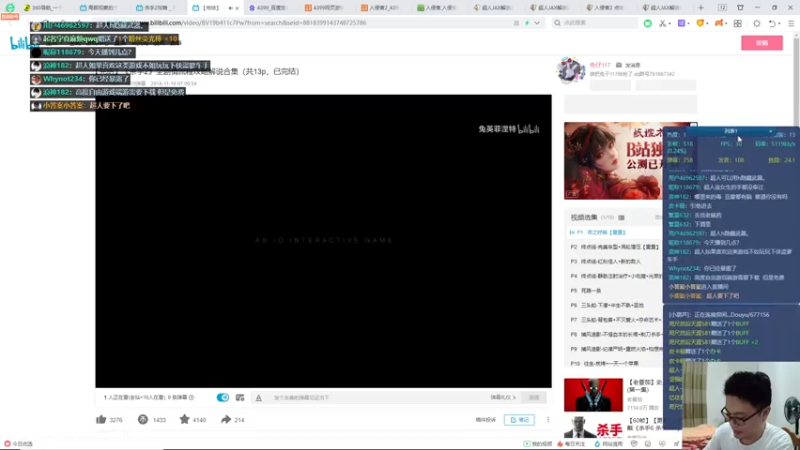Open the game controller extension icon
The width and height of the screenshot is (800, 450).
[x=719, y=23]
